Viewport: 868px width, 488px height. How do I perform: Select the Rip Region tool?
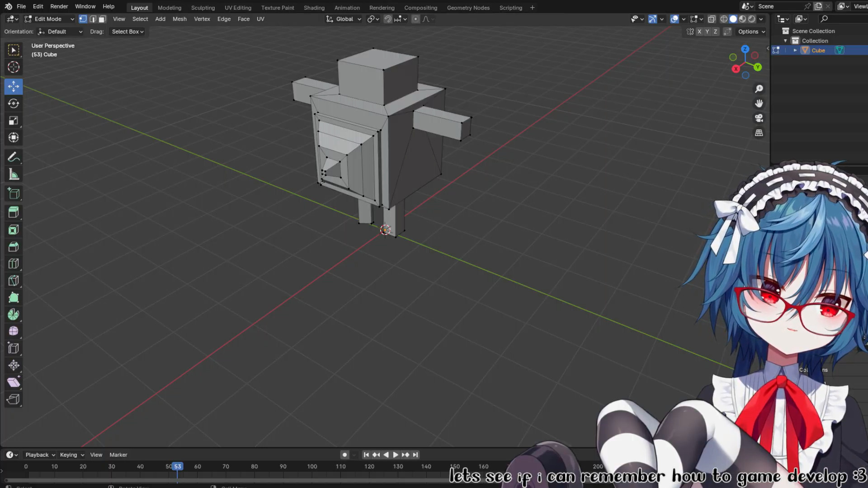tap(14, 399)
